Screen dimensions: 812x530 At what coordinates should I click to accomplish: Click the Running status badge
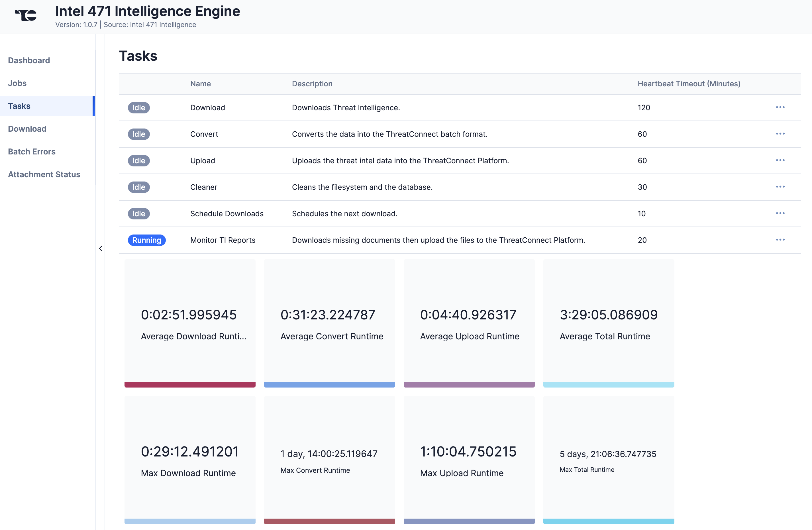[147, 240]
